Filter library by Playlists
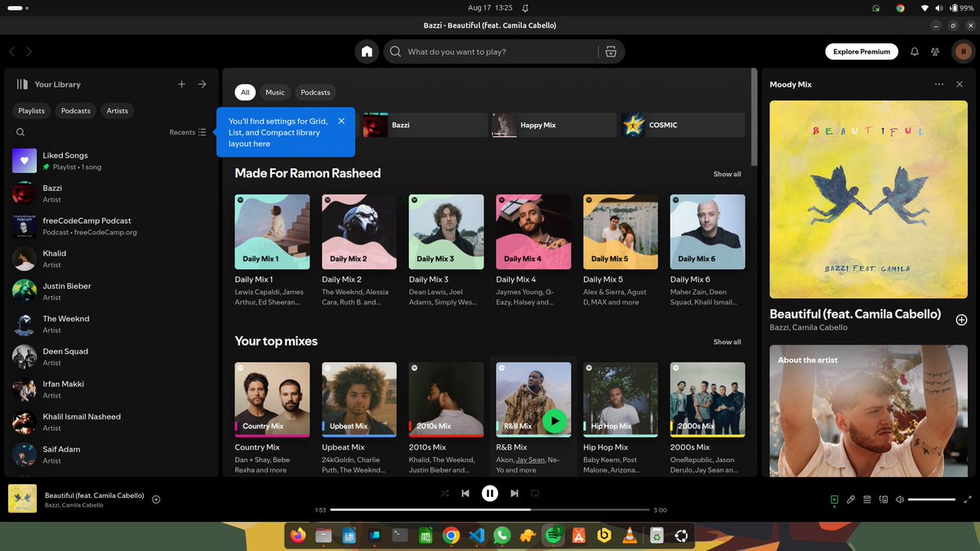 point(32,110)
